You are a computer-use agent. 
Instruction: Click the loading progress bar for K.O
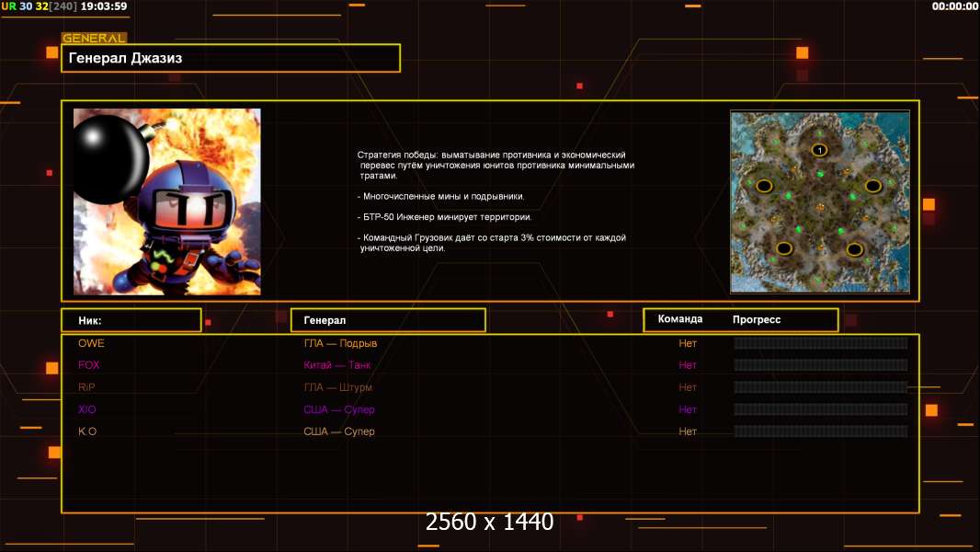[820, 431]
